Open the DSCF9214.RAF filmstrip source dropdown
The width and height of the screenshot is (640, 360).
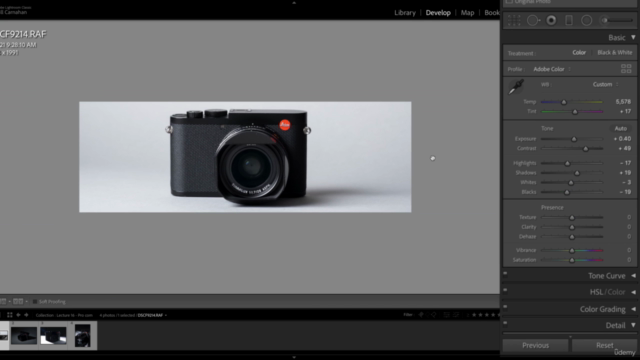pyautogui.click(x=152, y=315)
